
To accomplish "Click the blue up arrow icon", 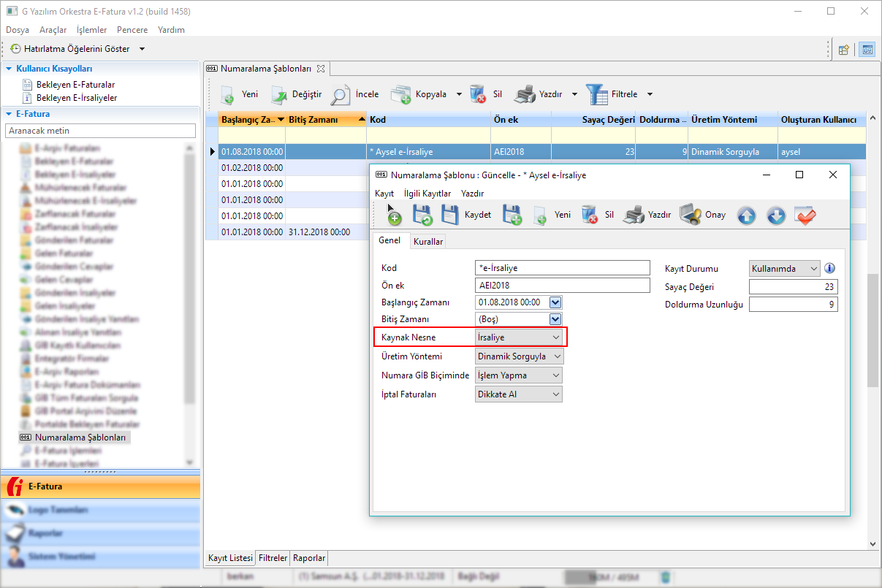I will [x=746, y=215].
